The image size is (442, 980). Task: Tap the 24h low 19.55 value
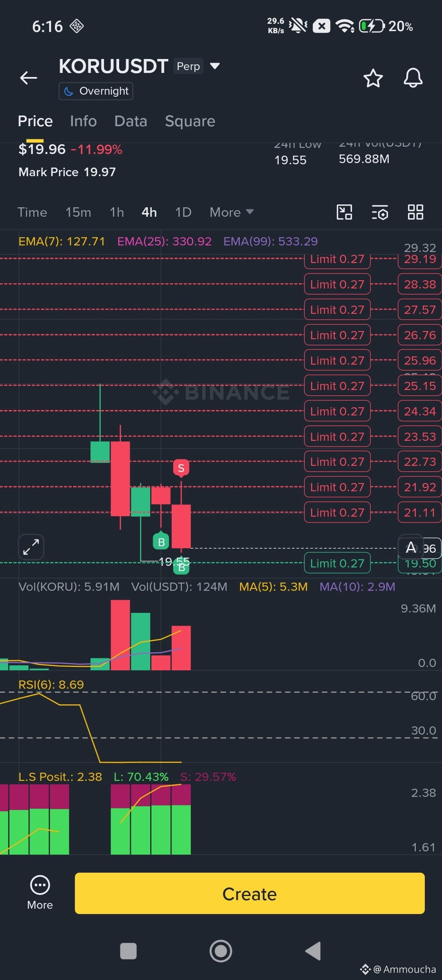(290, 160)
